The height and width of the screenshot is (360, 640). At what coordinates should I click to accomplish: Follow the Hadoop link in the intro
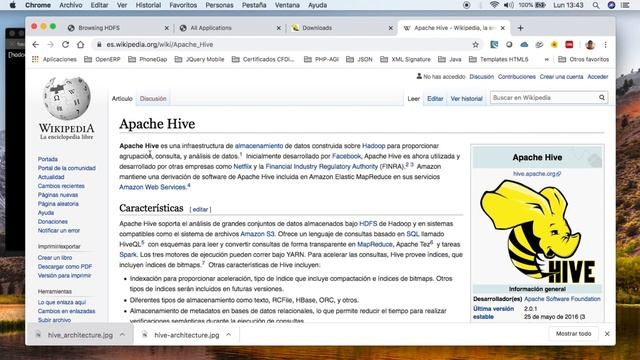[x=373, y=146]
